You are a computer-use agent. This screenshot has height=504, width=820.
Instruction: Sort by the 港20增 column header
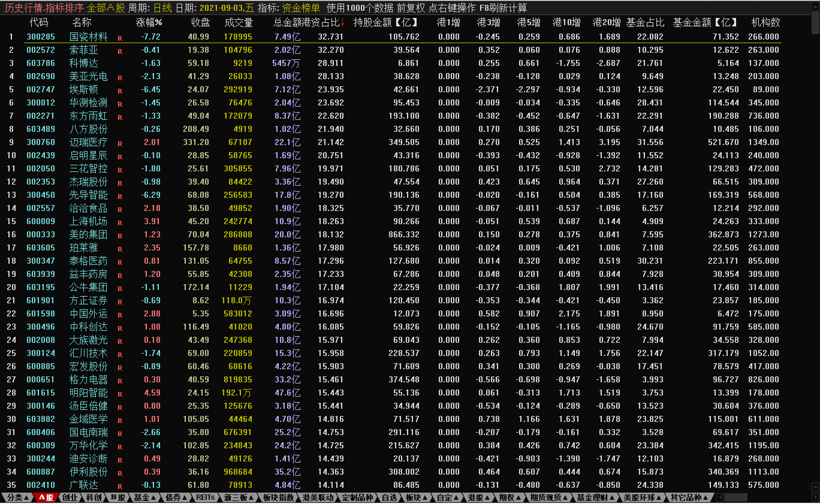606,22
